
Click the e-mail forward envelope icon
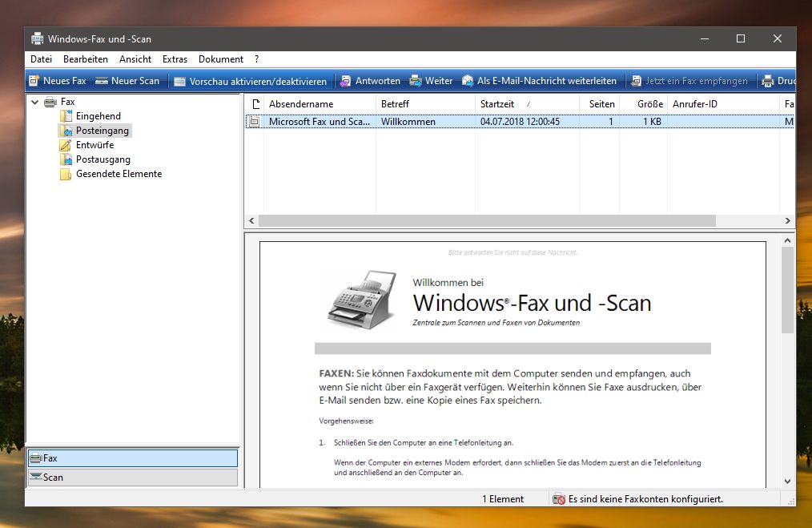468,81
